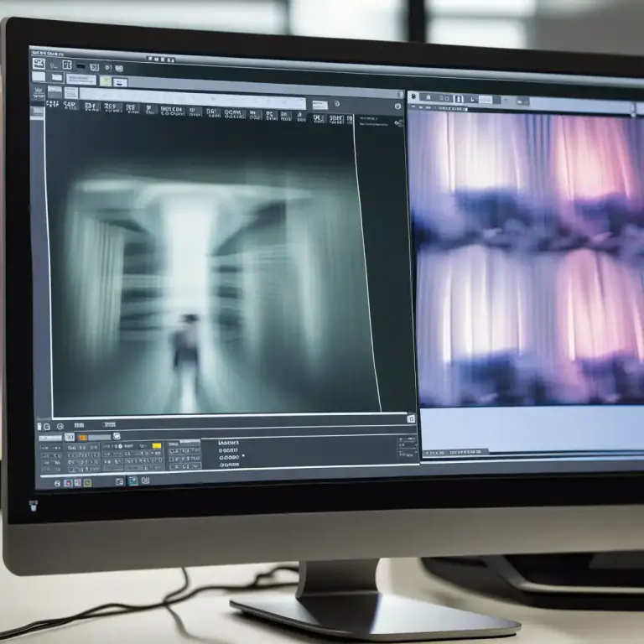Viewport: 644px width, 644px height.
Task: Open the light gray dropdown box in second toolbar
Action: [x=81, y=80]
